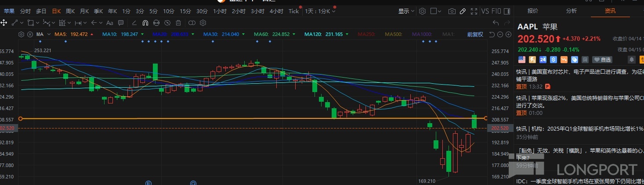Open the 资讯 news tab
The width and height of the screenshot is (644, 185).
[x=610, y=11]
